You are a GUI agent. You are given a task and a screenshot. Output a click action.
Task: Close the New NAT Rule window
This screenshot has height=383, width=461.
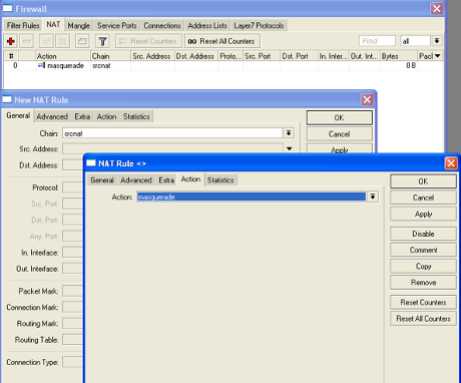[367, 100]
